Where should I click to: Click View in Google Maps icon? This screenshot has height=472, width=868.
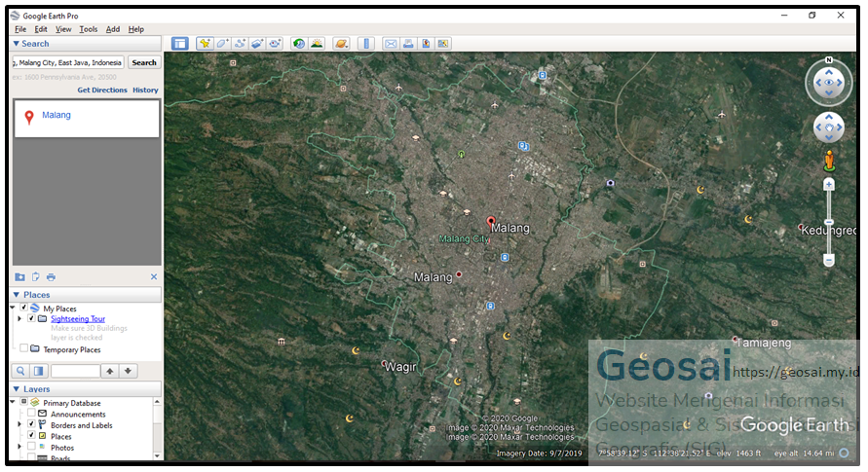tap(443, 44)
